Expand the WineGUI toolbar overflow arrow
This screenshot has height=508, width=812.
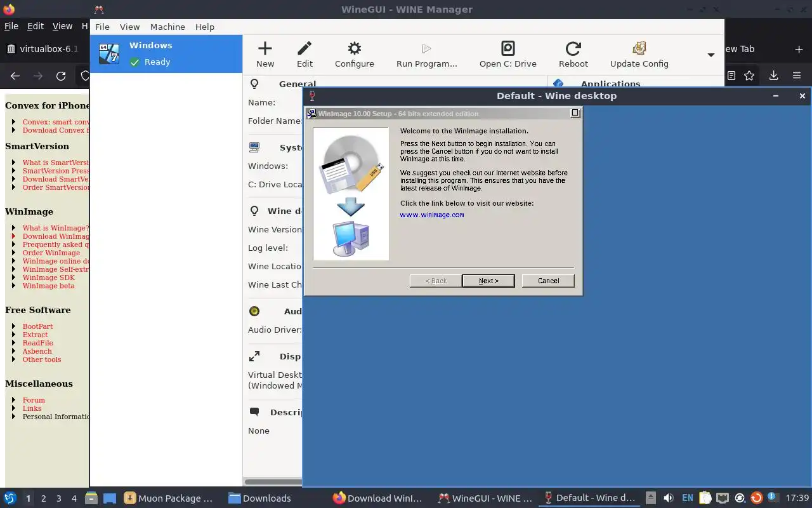coord(711,55)
